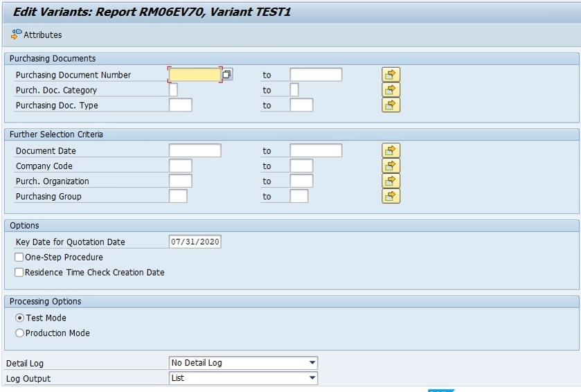Open multiple selection for Purch. Organization

coord(391,181)
